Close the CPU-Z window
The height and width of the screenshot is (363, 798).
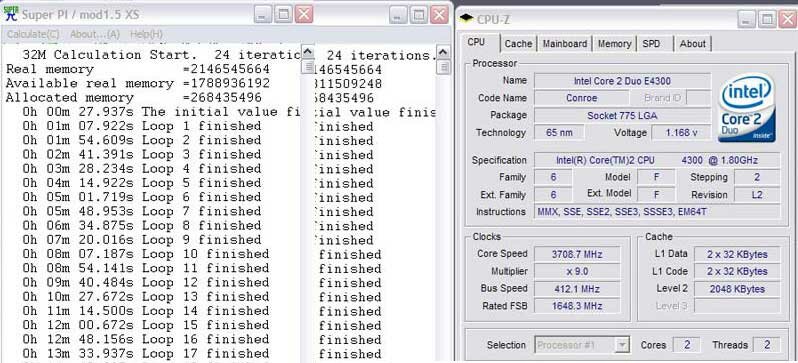786,19
